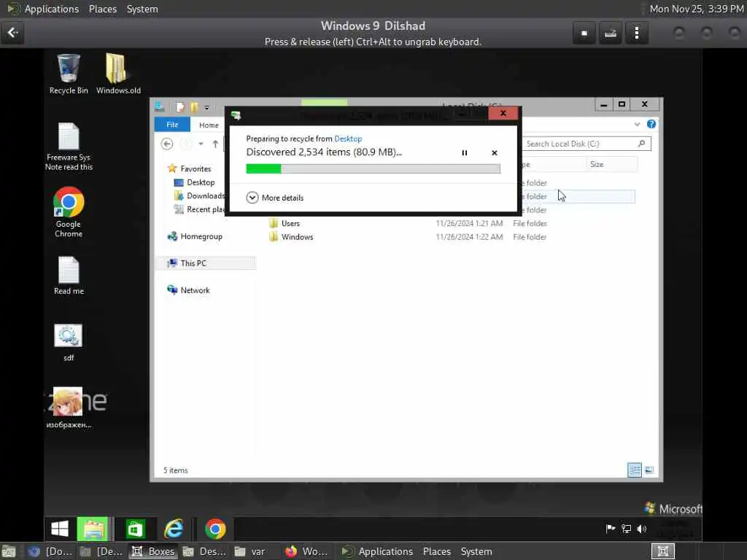Open the volume speaker tray icon
Screen dimensions: 747x560
click(642, 529)
